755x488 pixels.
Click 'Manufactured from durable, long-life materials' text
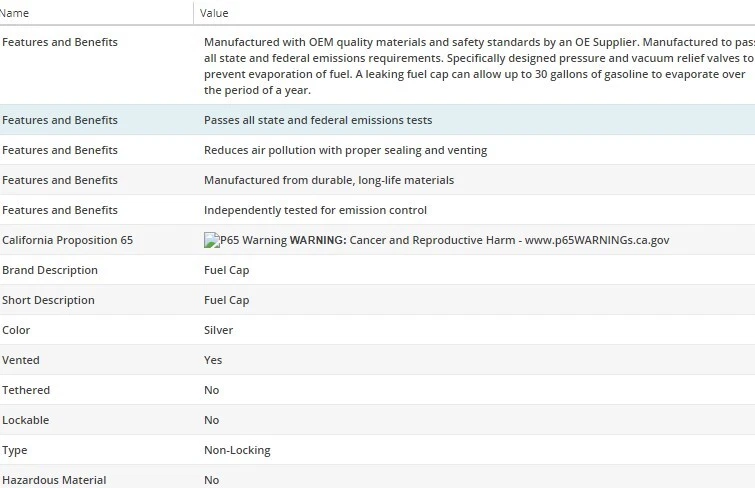click(329, 180)
